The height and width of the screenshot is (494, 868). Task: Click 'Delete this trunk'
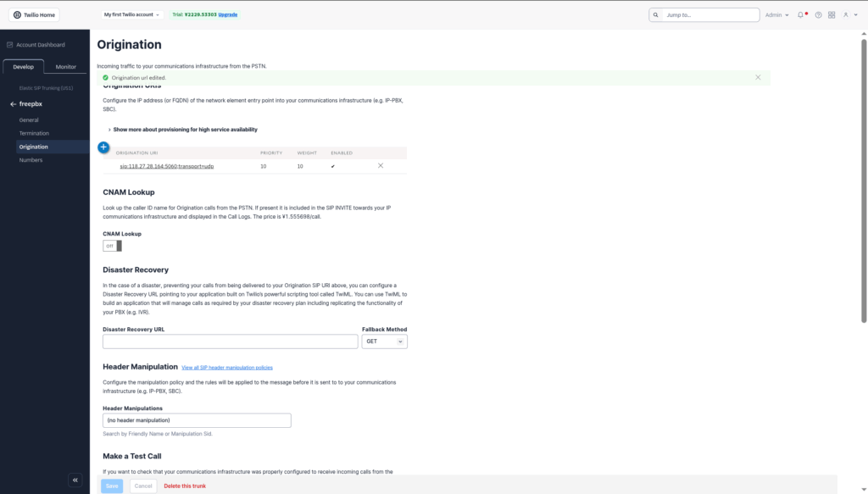(x=184, y=486)
